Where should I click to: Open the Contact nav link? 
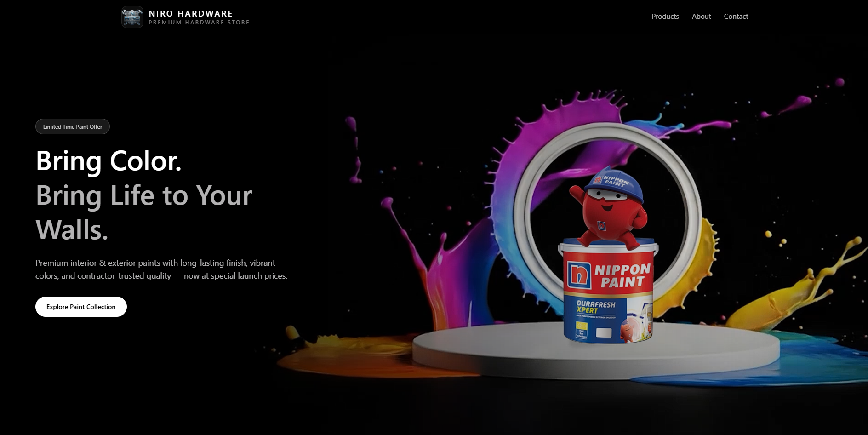click(x=736, y=17)
